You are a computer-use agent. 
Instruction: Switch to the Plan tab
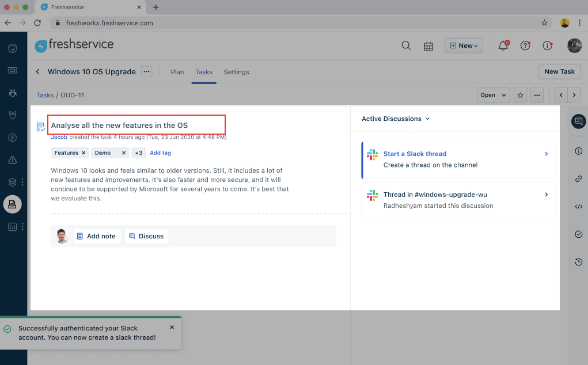(x=177, y=72)
